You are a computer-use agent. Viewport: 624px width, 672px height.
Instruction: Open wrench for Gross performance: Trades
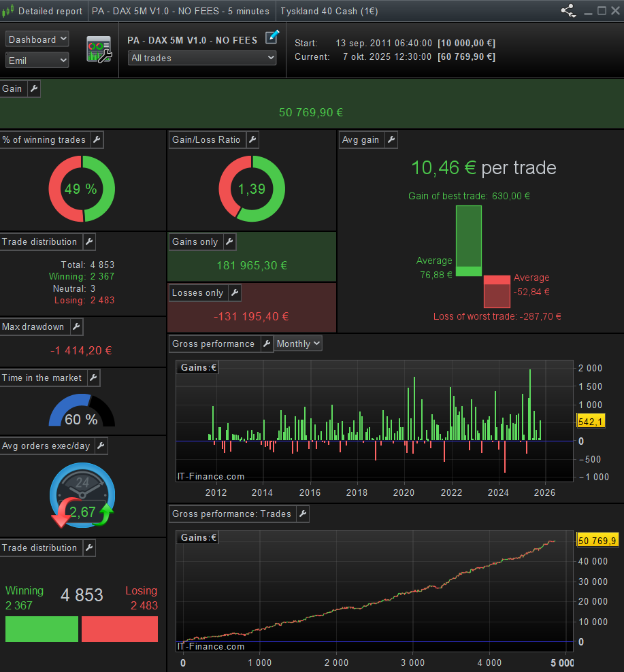pyautogui.click(x=302, y=514)
